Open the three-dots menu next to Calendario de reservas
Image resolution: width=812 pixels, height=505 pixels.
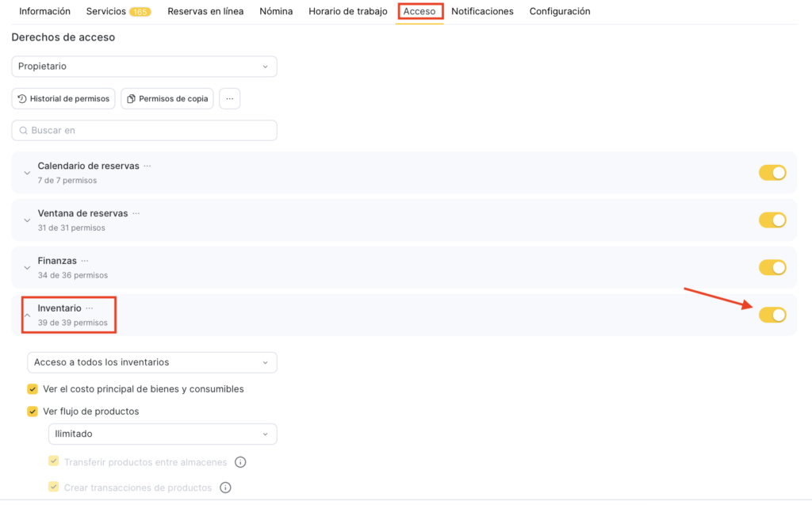click(147, 166)
